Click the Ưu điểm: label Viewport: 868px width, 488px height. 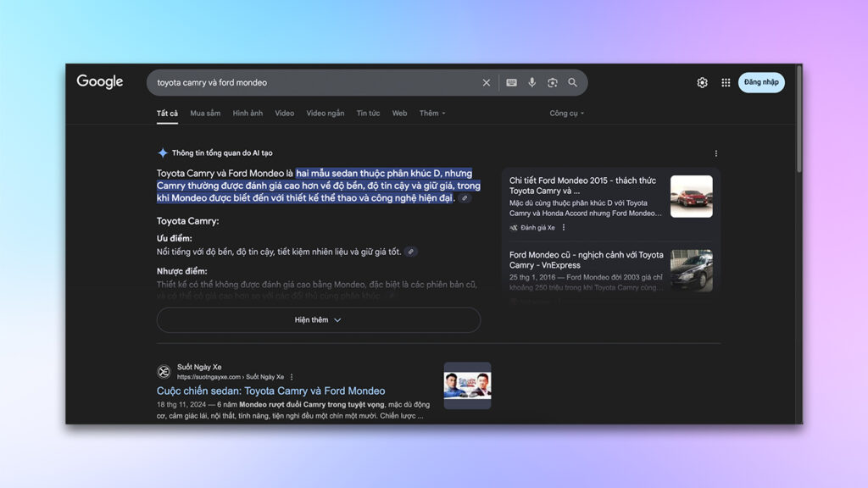(x=175, y=238)
